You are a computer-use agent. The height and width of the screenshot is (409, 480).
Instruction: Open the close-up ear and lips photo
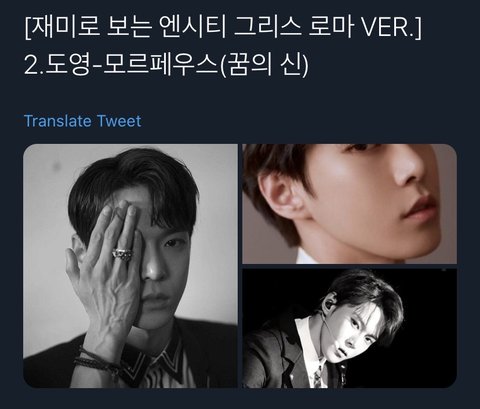349,204
